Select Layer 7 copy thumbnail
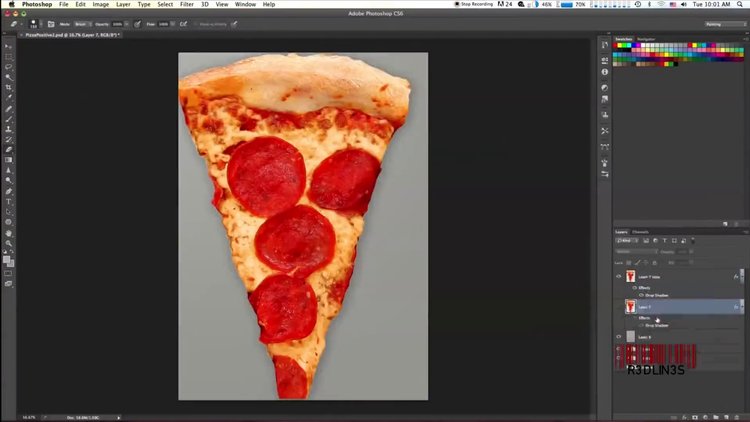 tap(630, 277)
